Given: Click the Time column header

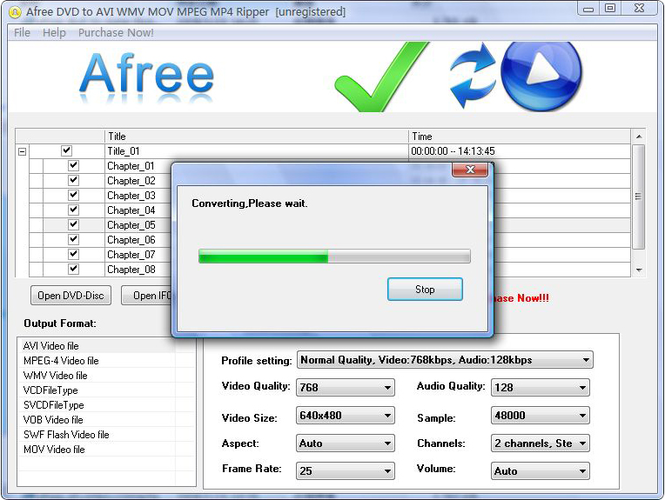Looking at the screenshot, I should (x=520, y=136).
